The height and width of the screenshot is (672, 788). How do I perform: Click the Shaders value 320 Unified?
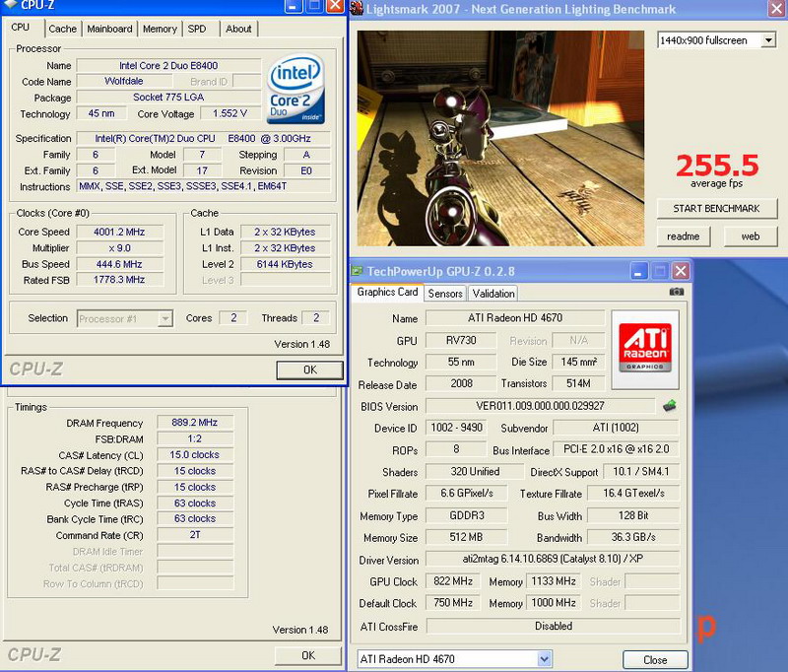click(x=475, y=471)
